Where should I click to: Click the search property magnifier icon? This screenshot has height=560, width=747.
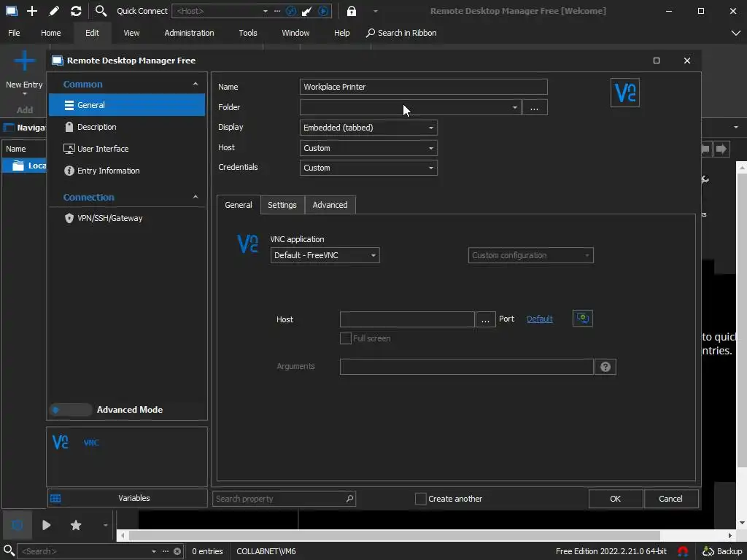(349, 499)
